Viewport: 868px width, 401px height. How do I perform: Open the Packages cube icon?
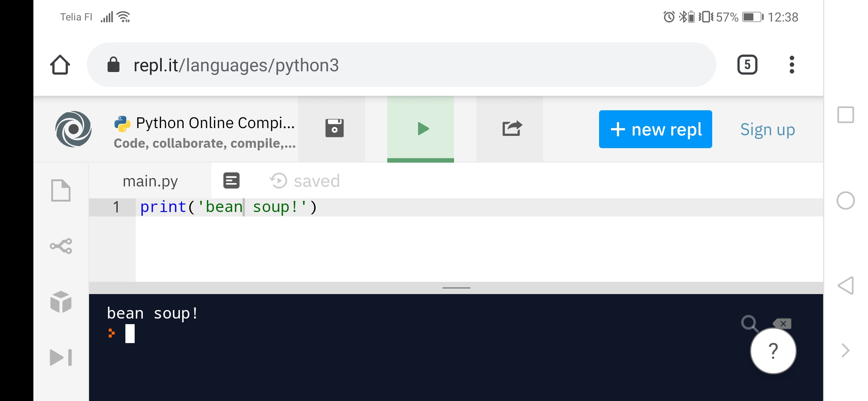[x=61, y=301]
